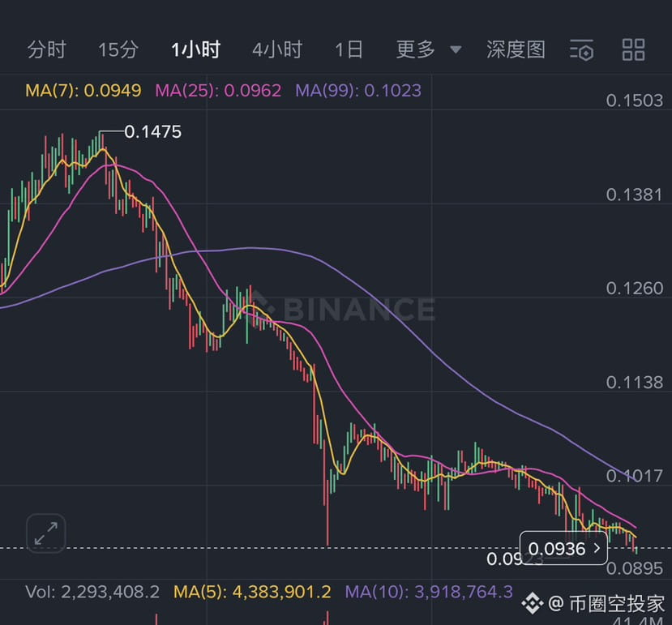This screenshot has height=625, width=672.
Task: Tap the MA(25) indicator label
Action: pos(218,90)
